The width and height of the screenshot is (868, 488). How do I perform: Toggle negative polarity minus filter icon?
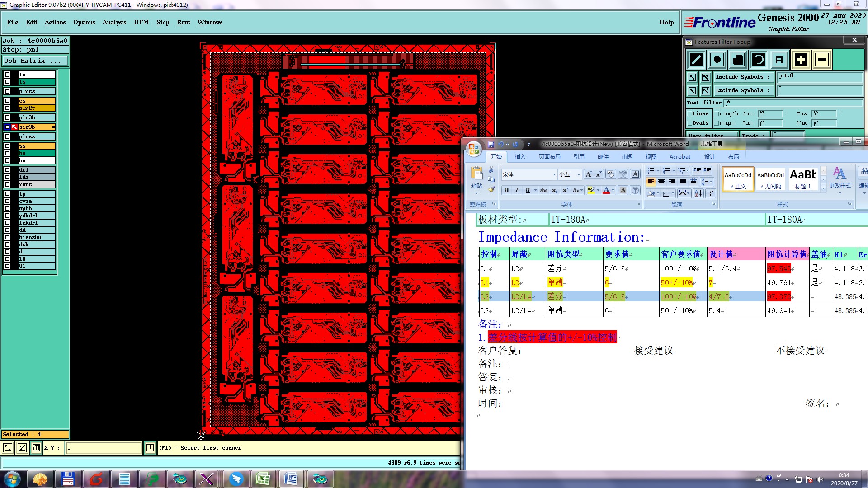pyautogui.click(x=822, y=60)
